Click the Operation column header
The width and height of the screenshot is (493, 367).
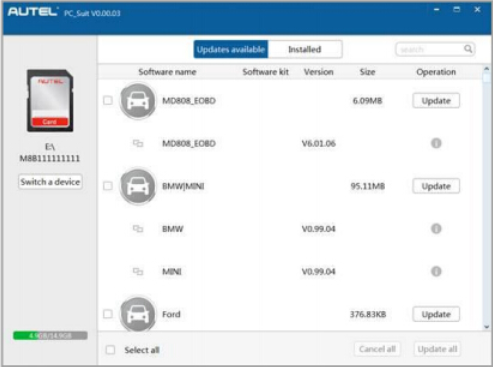(436, 72)
